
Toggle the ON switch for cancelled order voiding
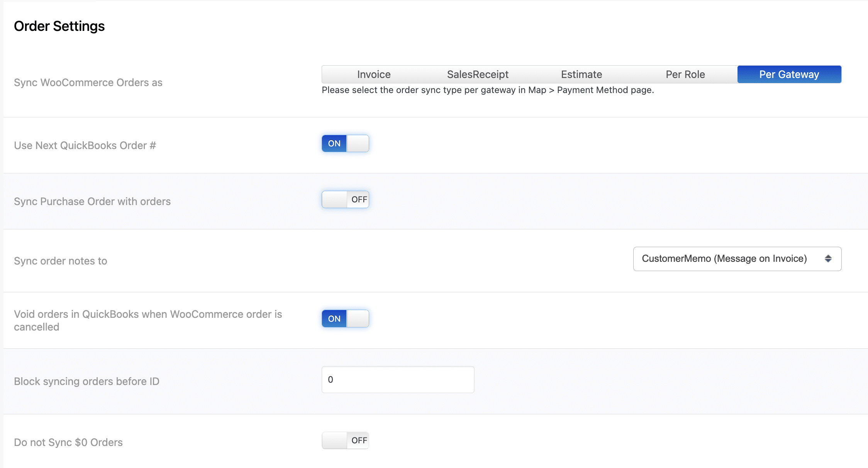345,319
